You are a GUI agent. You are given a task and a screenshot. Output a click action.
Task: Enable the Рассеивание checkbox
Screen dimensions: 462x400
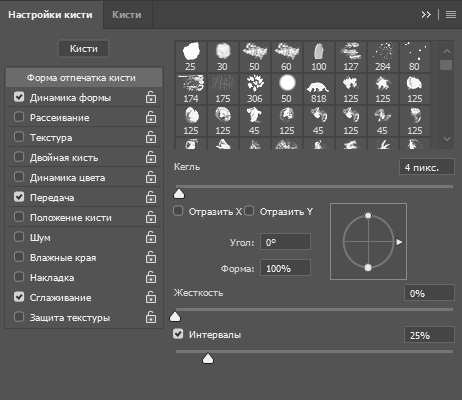[x=19, y=117]
